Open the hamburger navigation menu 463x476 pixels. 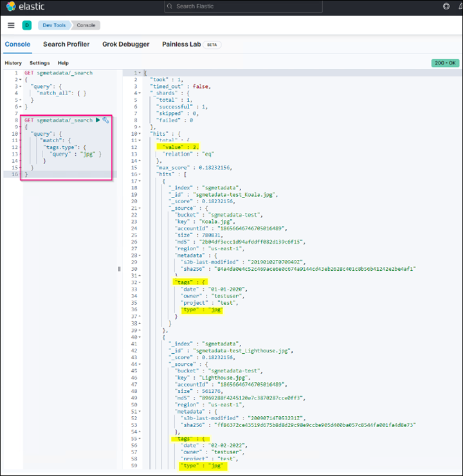point(11,25)
